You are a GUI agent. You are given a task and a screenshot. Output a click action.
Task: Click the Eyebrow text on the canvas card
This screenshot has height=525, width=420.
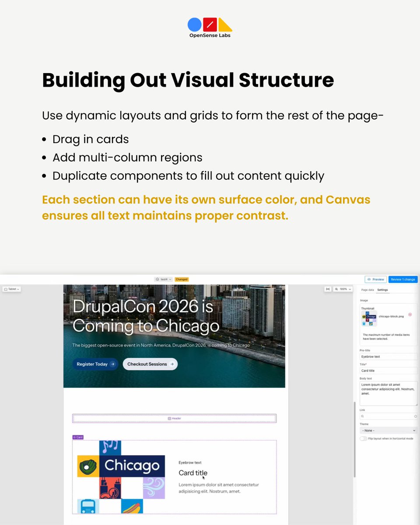[190, 462]
